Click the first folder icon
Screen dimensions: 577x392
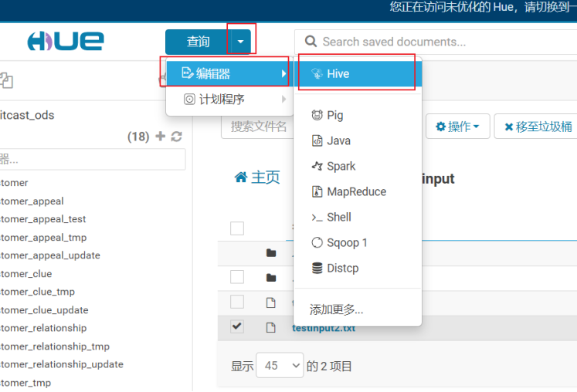pyautogui.click(x=271, y=252)
